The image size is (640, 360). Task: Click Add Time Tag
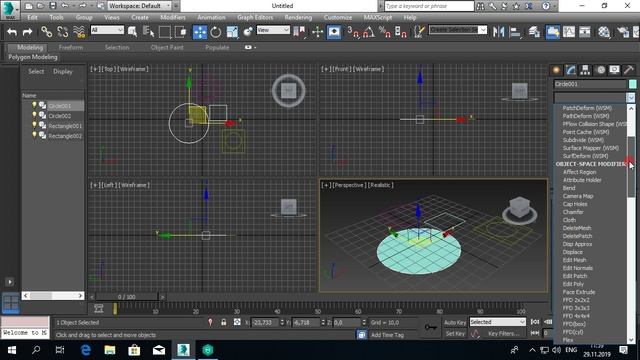pos(387,335)
